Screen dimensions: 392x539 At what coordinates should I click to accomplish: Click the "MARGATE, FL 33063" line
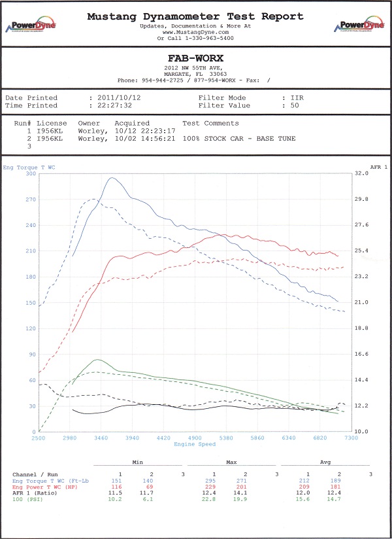click(195, 75)
